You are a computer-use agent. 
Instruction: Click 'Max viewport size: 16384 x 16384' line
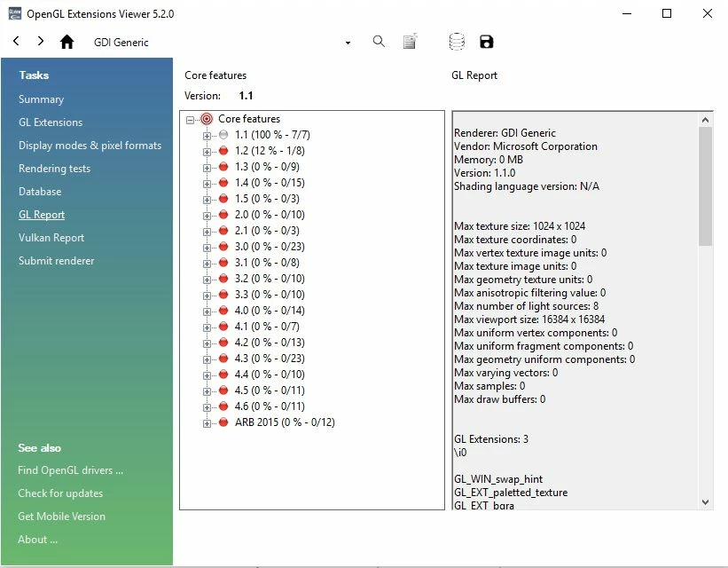point(529,319)
